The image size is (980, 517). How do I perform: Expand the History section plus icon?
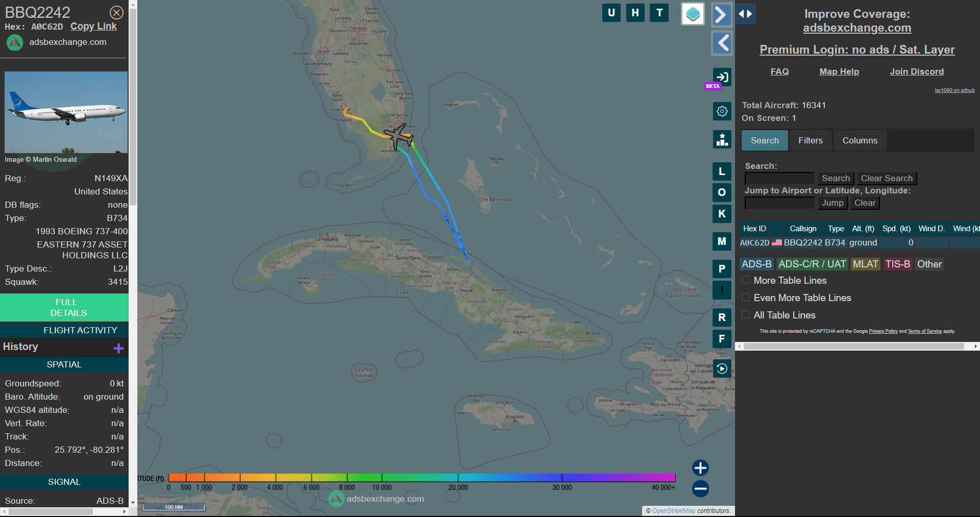coord(118,349)
